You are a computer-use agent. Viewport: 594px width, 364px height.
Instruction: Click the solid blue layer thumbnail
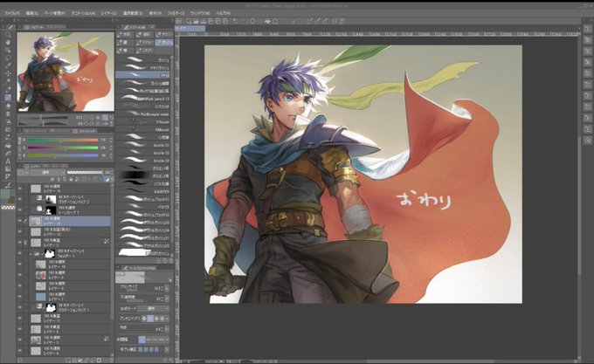point(41,297)
